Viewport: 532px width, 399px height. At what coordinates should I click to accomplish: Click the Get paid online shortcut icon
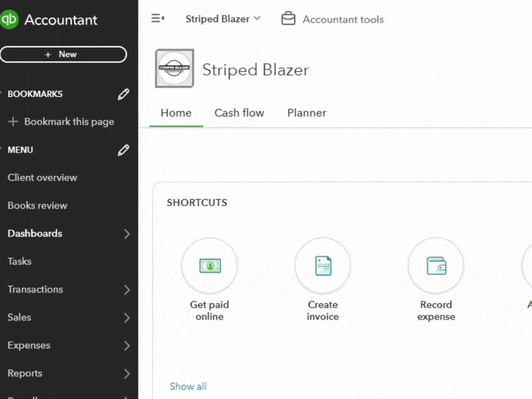tap(209, 265)
